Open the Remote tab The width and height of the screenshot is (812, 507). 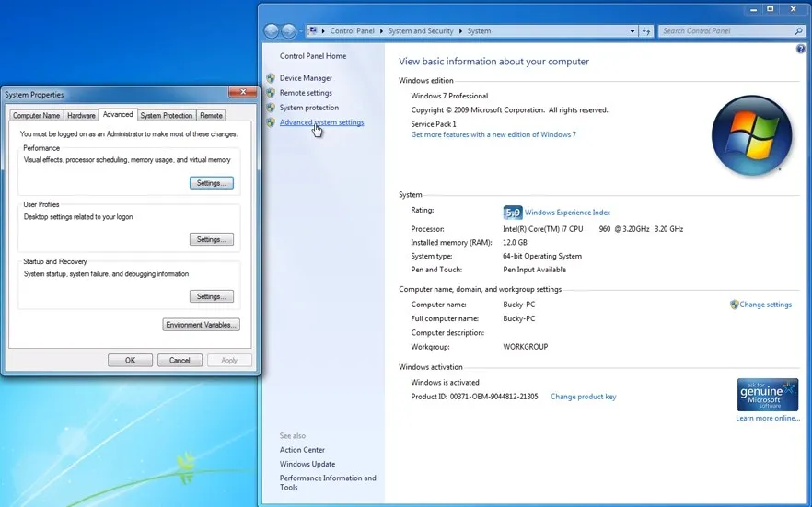(212, 115)
